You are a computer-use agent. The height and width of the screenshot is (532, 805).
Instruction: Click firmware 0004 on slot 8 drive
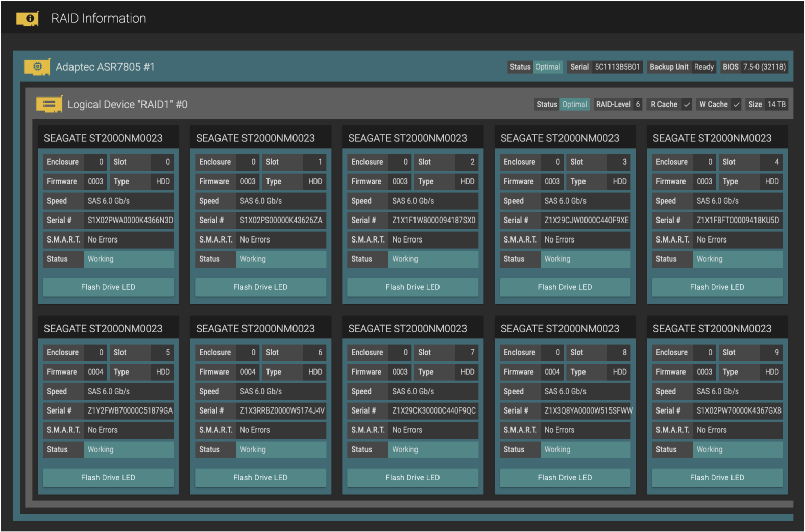[552, 372]
